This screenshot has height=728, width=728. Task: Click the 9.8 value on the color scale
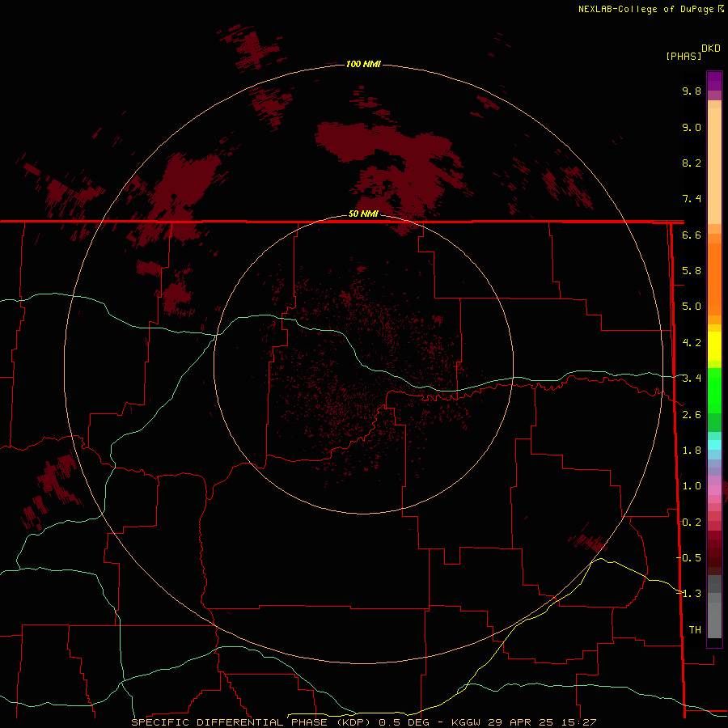692,91
